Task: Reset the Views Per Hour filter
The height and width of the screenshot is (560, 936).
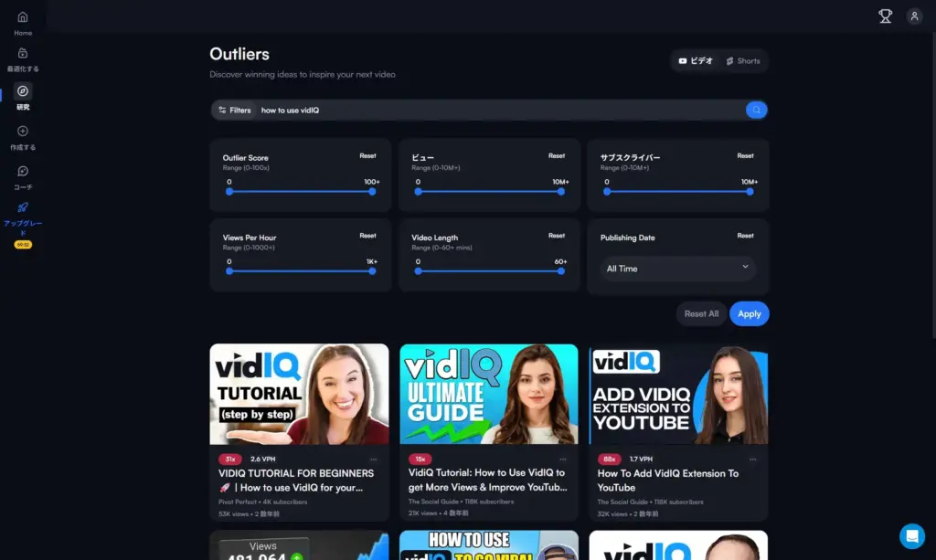Action: 367,236
